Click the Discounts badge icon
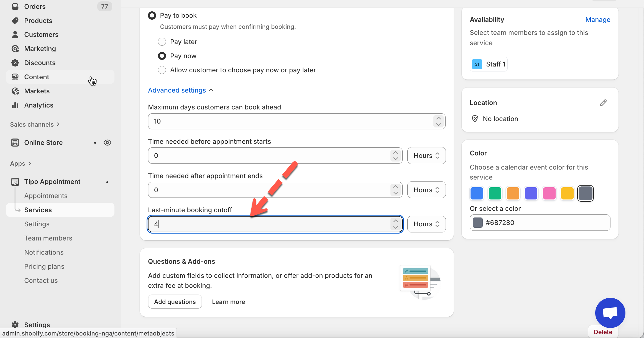Screen dimensions: 644x338 [x=15, y=63]
